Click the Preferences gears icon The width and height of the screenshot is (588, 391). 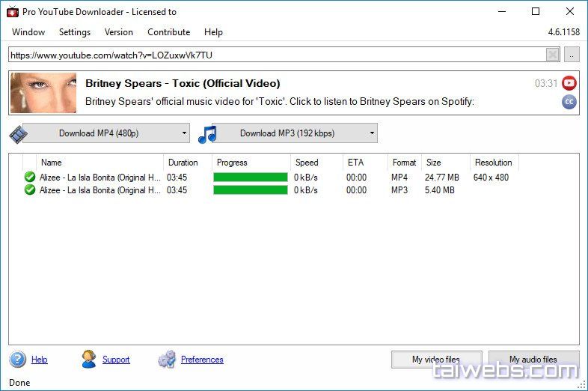point(167,360)
